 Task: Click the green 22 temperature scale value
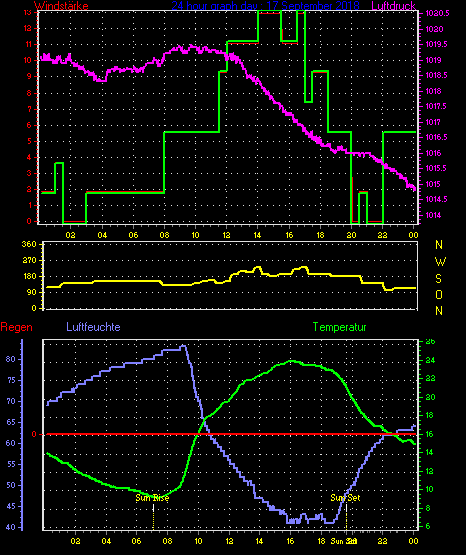click(x=430, y=379)
